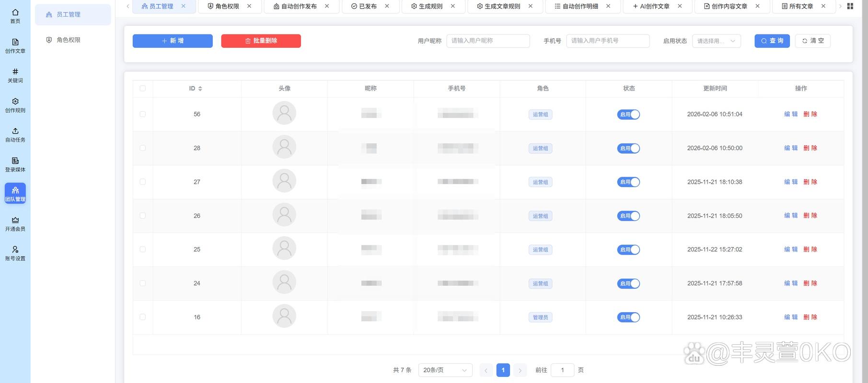Check the row with ID 56
The image size is (868, 383).
click(142, 114)
